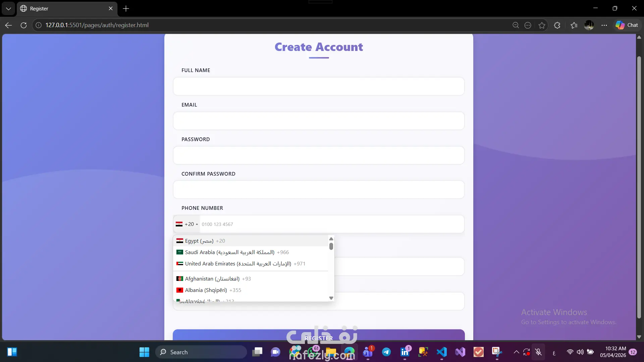Open the clock and calendar flyout
644x362 pixels.
click(613, 352)
